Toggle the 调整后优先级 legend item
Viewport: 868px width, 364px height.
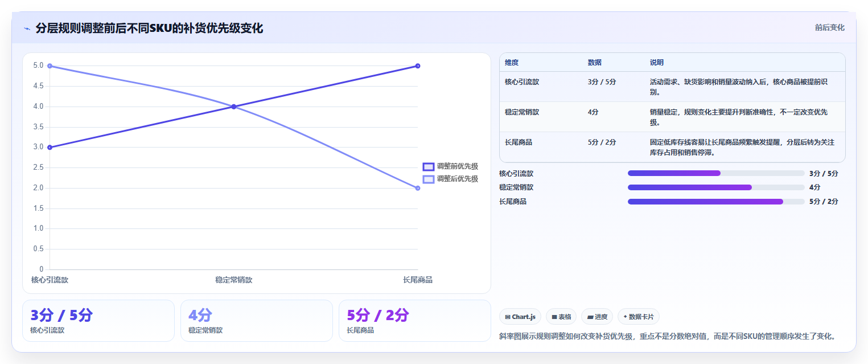450,179
